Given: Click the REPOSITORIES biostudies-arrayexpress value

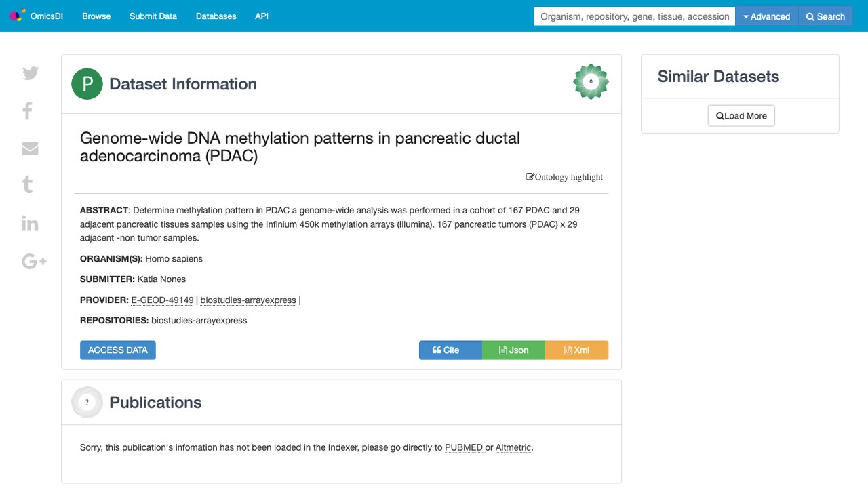Looking at the screenshot, I should 199,320.
